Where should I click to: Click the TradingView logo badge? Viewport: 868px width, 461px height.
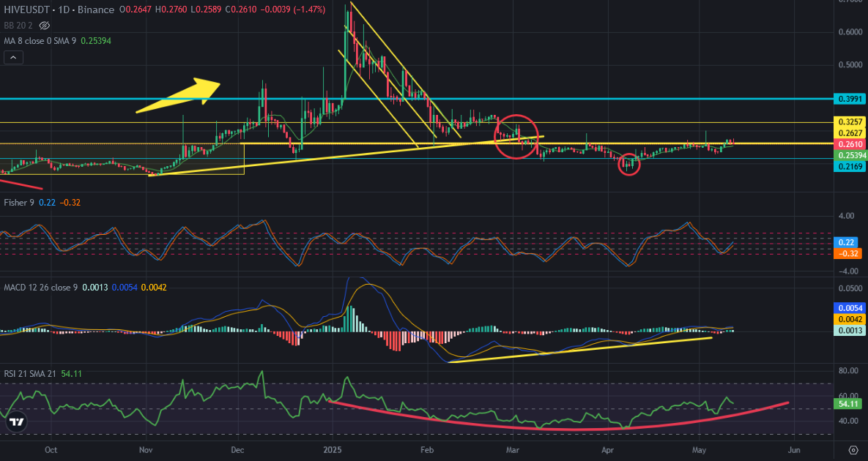(x=17, y=421)
